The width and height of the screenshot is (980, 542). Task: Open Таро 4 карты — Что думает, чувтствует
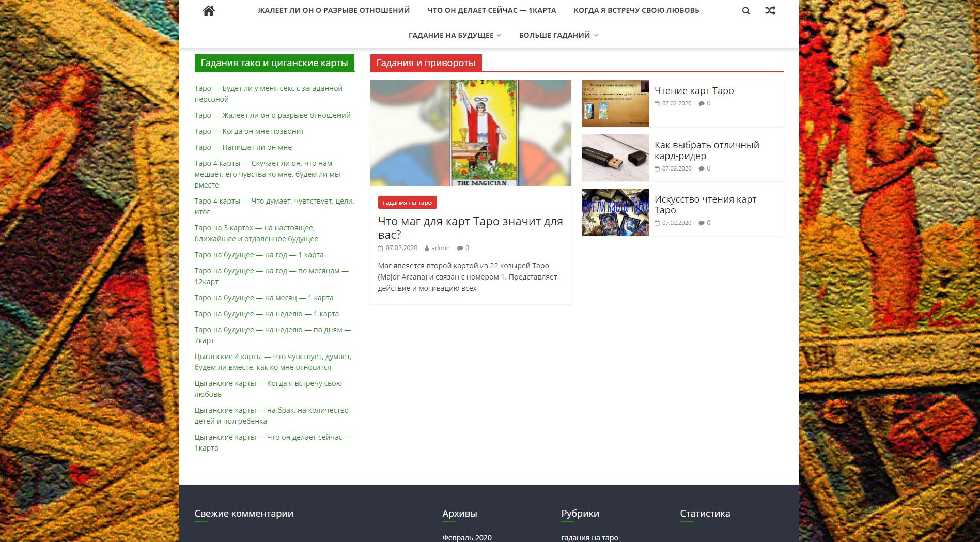pos(274,206)
